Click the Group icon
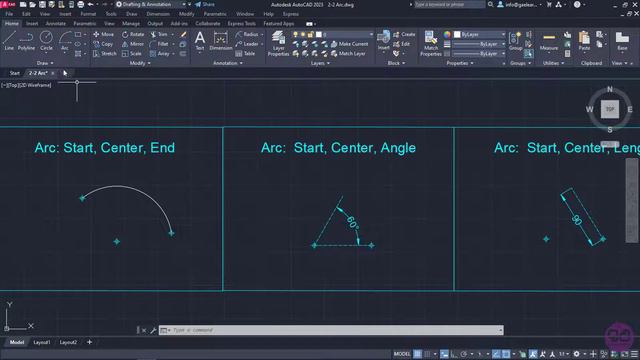640x360 pixels. (x=516, y=41)
